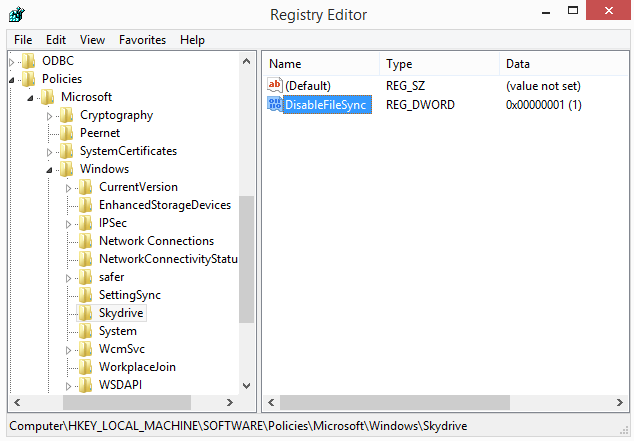Screen dimensions: 634x441
Task: Expand the WSDAPI key
Action: pyautogui.click(x=68, y=386)
